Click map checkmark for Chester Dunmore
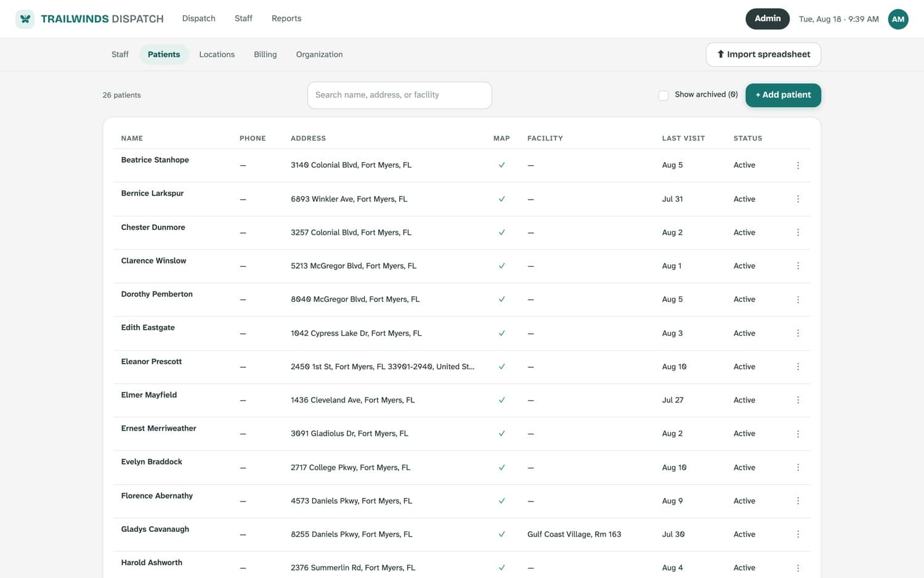Image resolution: width=924 pixels, height=578 pixels. tap(501, 232)
